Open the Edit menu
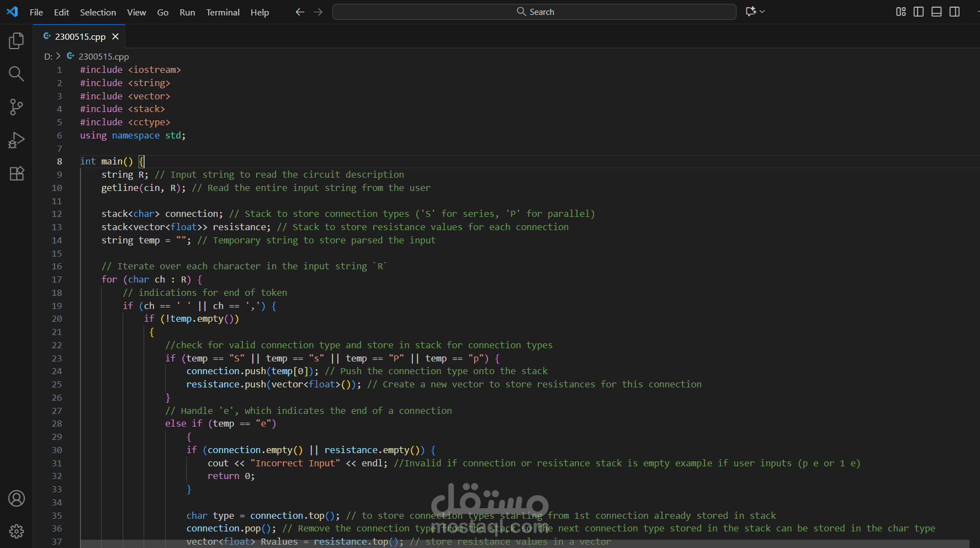The height and width of the screenshot is (548, 980). (x=61, y=12)
